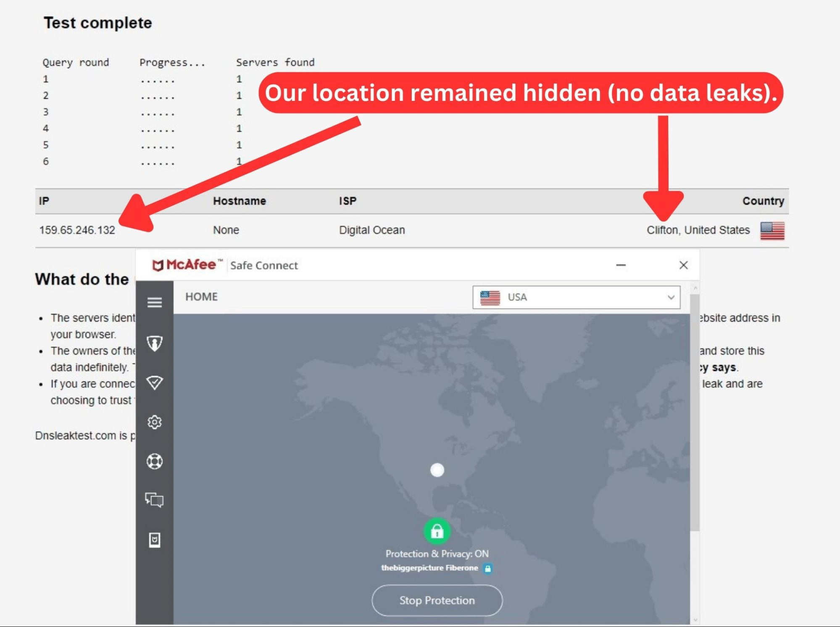Click the bold 'says' link text
Viewport: 840px width, 627px height.
(x=724, y=367)
